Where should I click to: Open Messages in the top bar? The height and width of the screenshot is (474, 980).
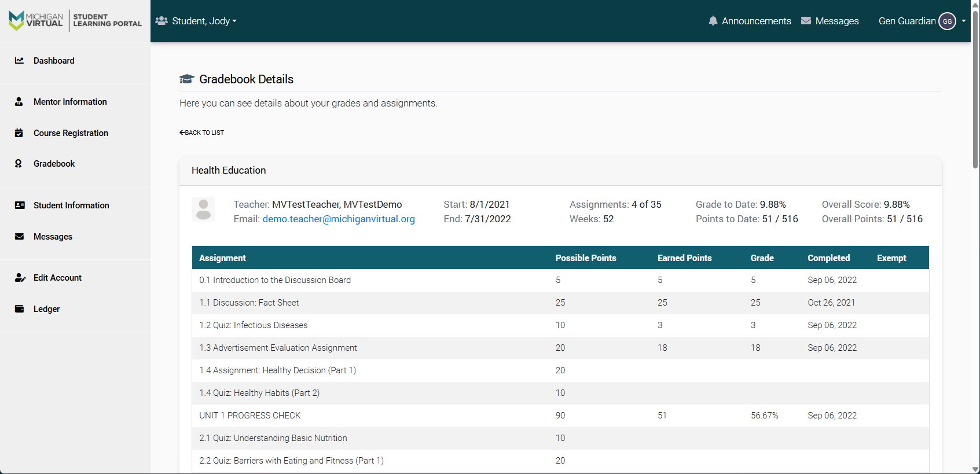point(830,21)
